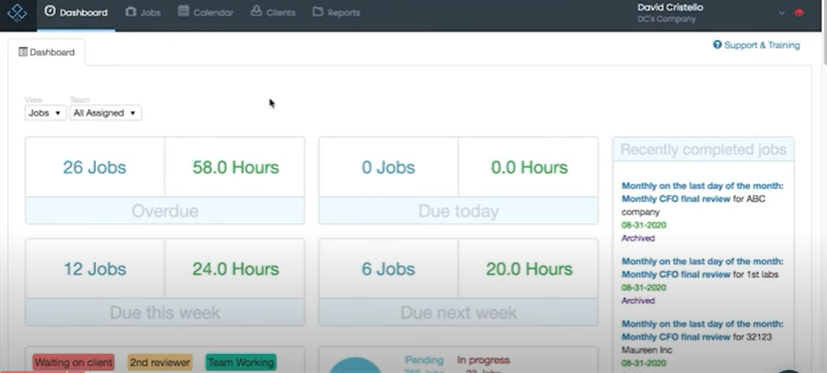Click the table icon on Dashboard tab
This screenshot has width=827, height=373.
point(23,52)
